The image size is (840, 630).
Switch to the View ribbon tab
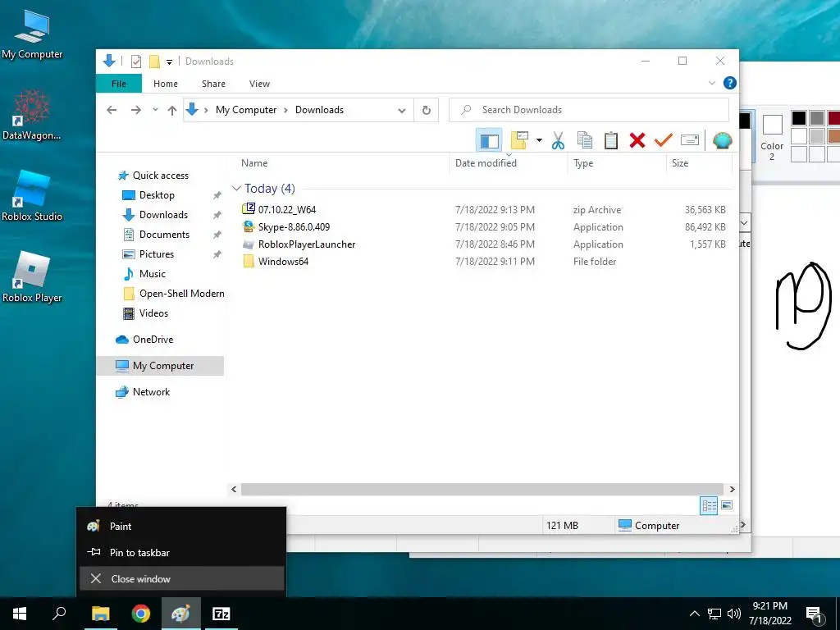(x=259, y=84)
